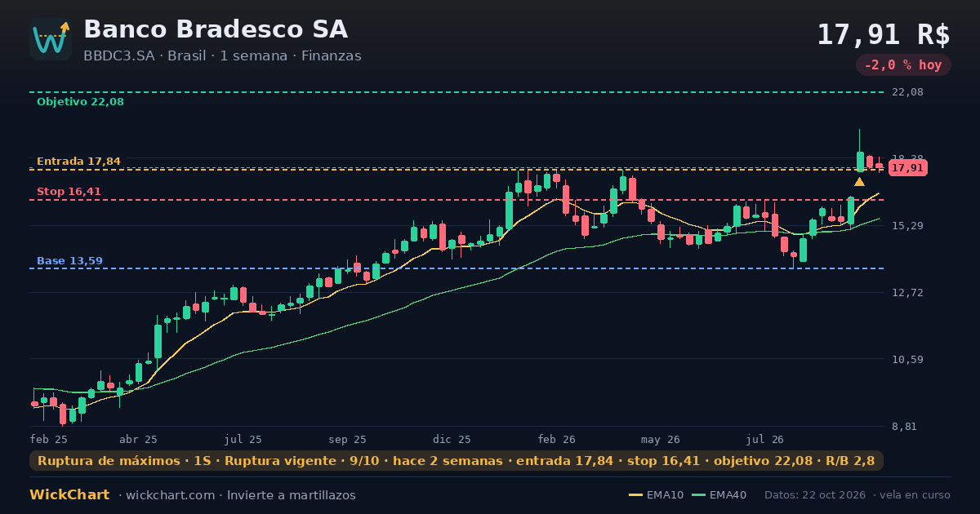The width and height of the screenshot is (980, 514).
Task: Click the Banco Bradesco SA title
Action: point(216,29)
